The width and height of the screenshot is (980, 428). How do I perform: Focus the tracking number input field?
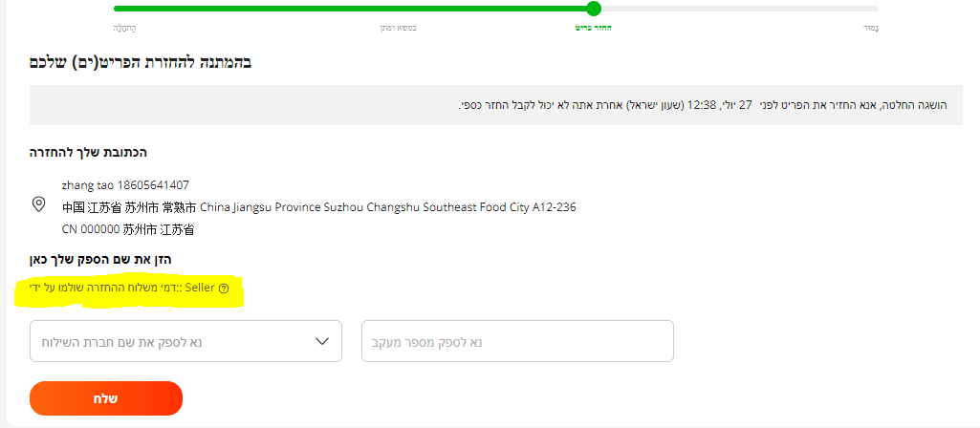pos(517,341)
